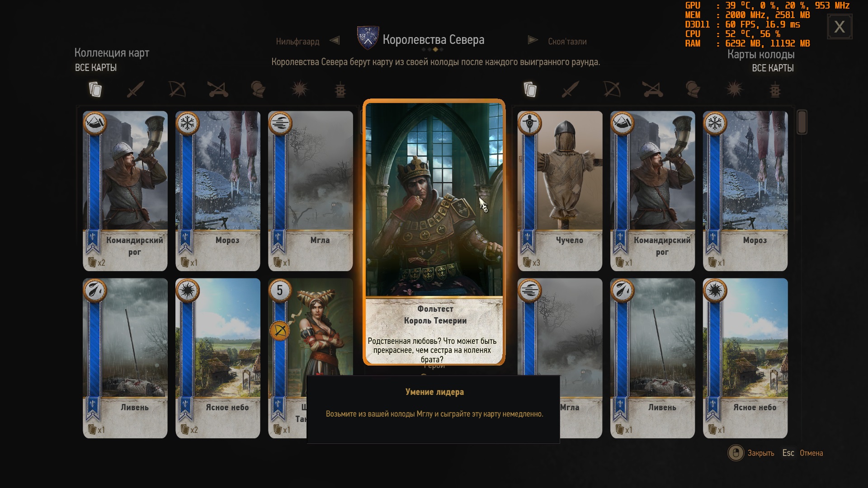Click the deck list scrollbar handle
The image size is (868, 488).
pos(802,122)
